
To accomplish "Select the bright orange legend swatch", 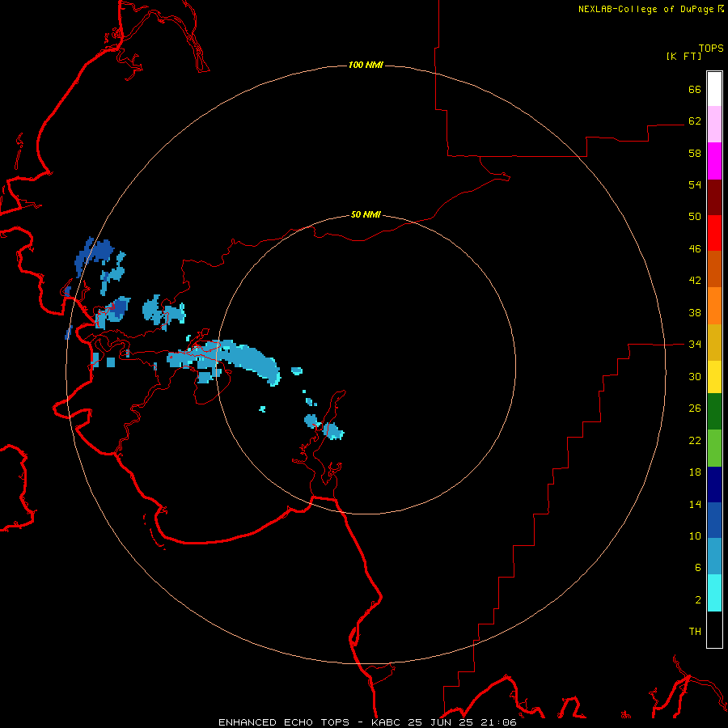I will 714,306.
